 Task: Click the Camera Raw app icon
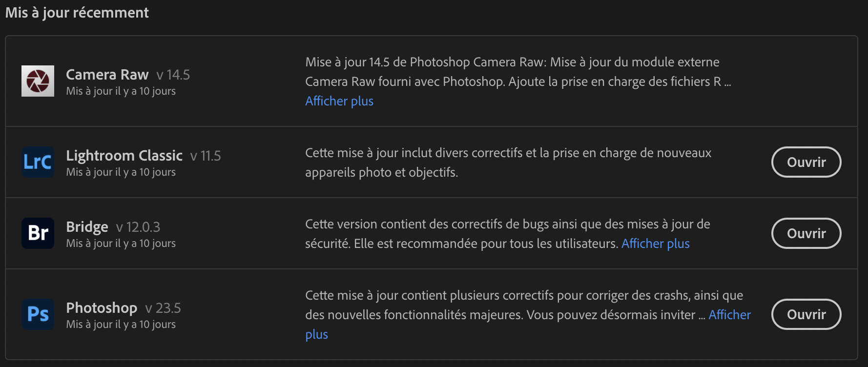[38, 81]
